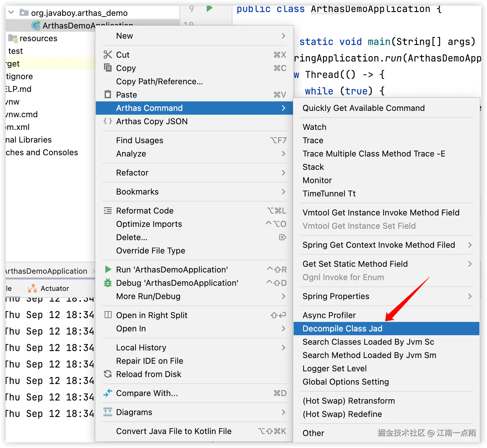Screen dimensions: 487x448
Task: Expand Get Set Static Method Field arrow
Action: (470, 264)
